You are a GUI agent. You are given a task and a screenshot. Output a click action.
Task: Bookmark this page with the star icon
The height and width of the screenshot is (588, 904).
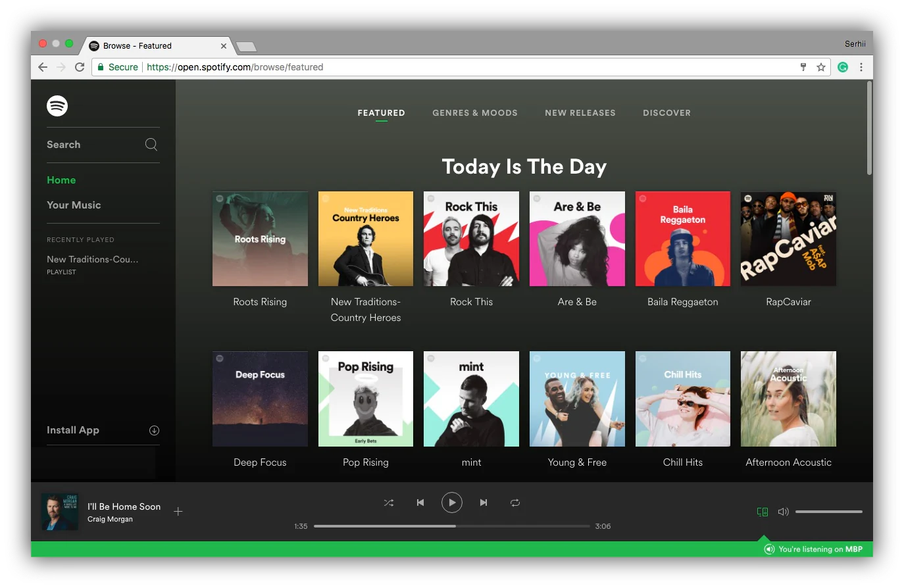click(x=821, y=67)
